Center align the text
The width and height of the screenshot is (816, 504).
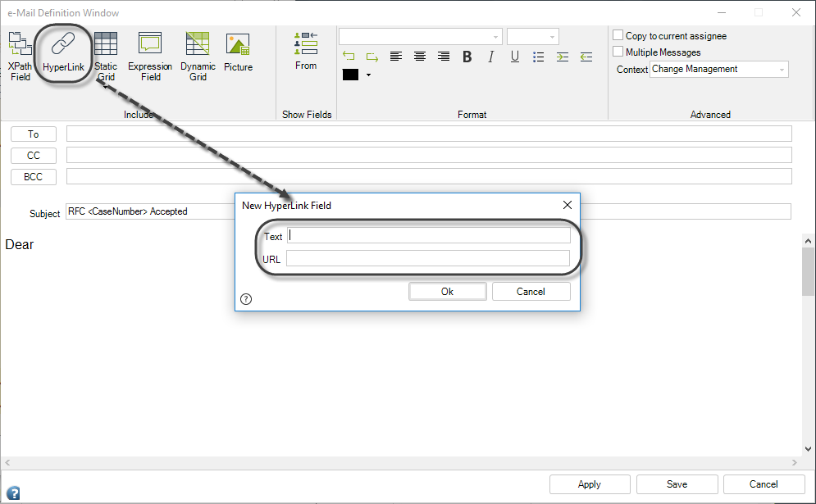coord(419,57)
